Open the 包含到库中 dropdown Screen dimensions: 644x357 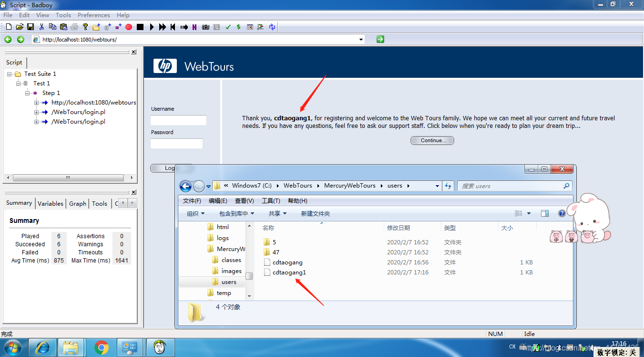coord(236,213)
